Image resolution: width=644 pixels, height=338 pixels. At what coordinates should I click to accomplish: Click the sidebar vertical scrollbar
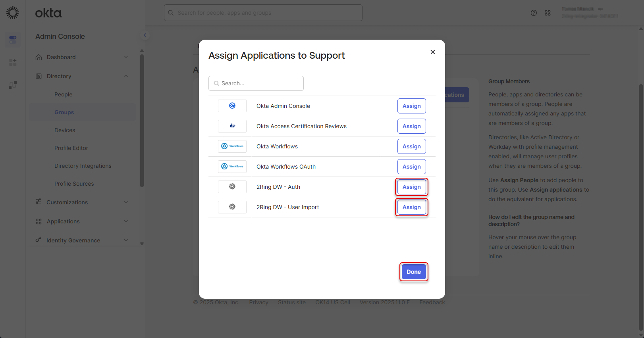tap(142, 119)
